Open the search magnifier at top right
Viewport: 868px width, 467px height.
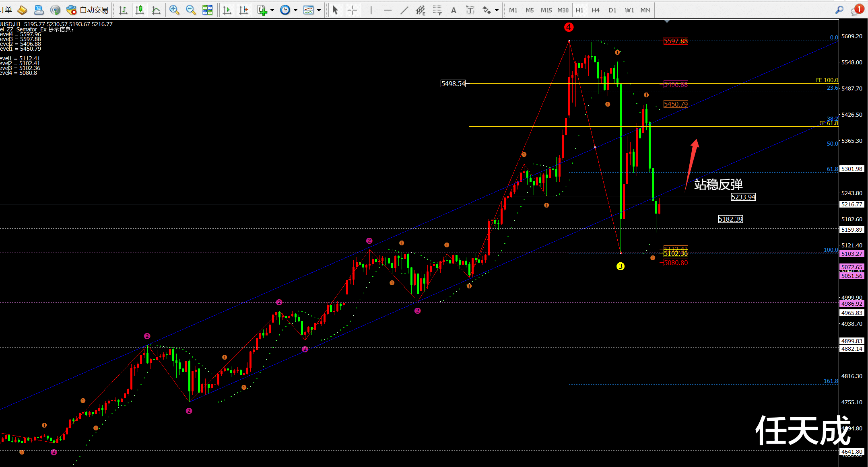(x=839, y=10)
